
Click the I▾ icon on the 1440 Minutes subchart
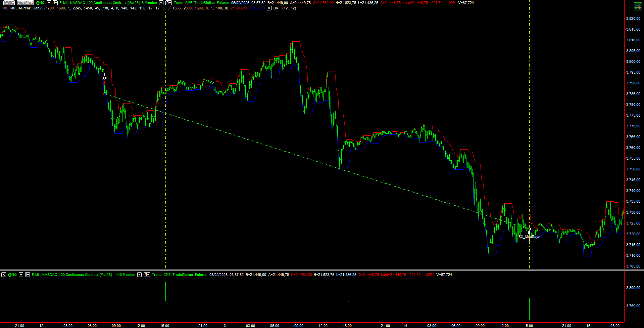[x=27, y=275]
